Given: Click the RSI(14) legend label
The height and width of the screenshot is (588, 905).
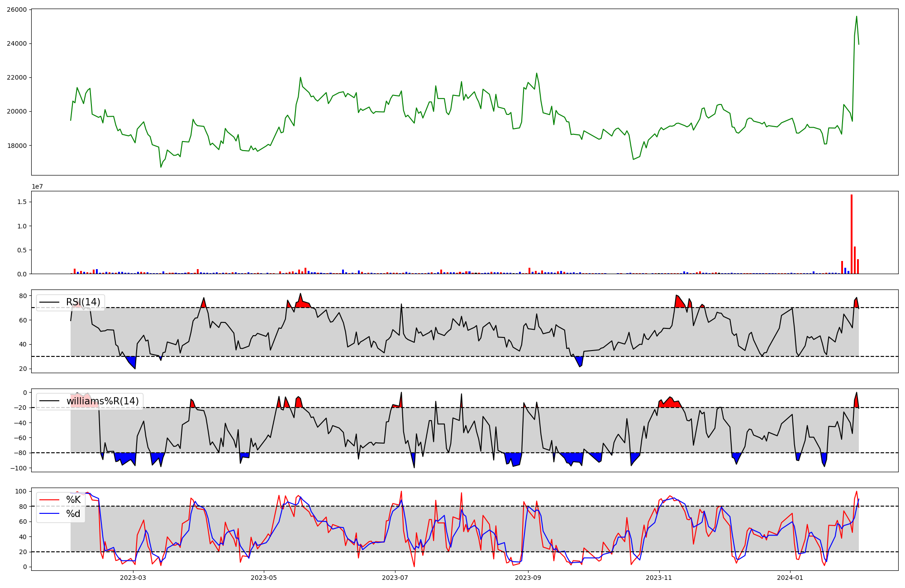Looking at the screenshot, I should tap(83, 302).
